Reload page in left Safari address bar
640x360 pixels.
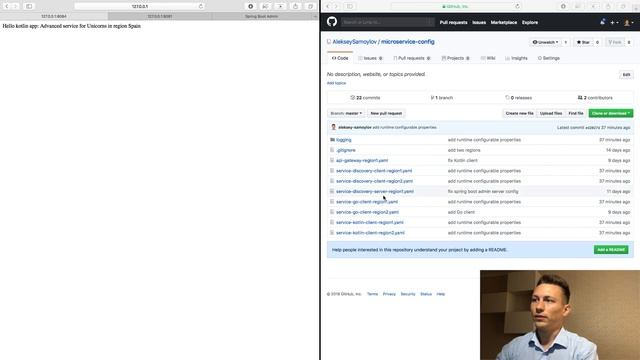[200, 7]
